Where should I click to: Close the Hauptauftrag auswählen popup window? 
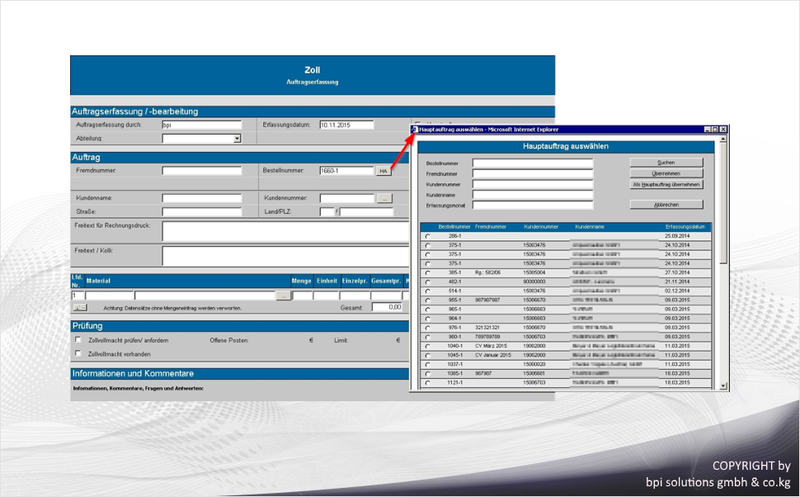point(723,130)
